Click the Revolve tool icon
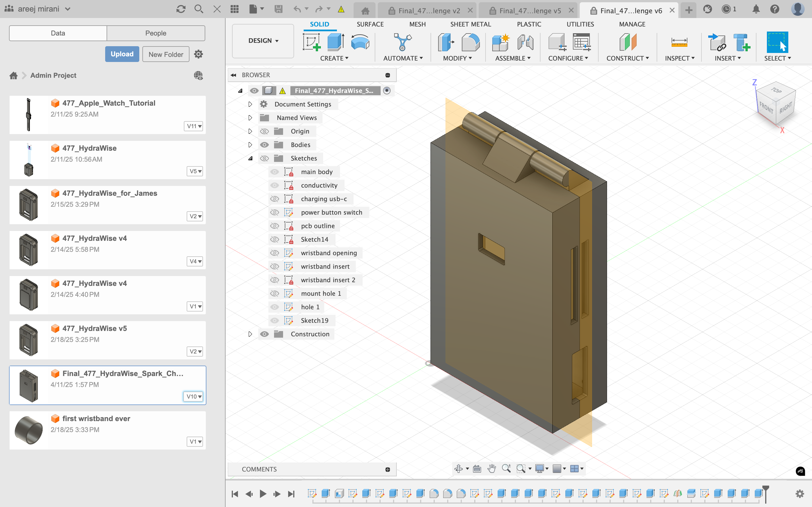Screen dimensions: 812x507 tap(360, 43)
